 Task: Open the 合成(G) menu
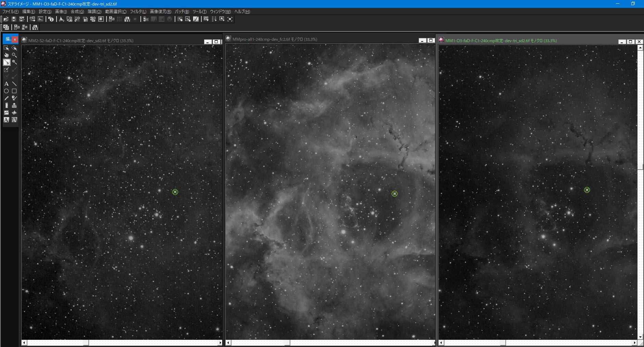click(x=77, y=12)
